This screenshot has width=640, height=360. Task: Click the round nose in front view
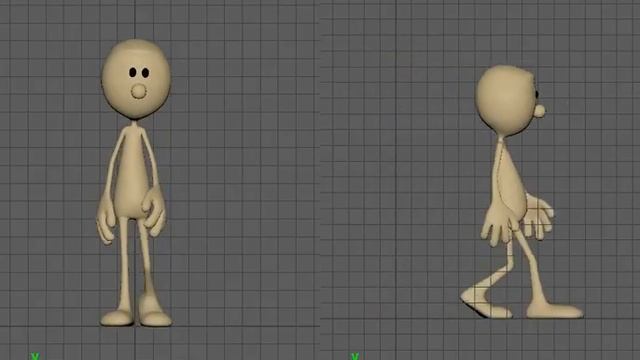(x=138, y=91)
